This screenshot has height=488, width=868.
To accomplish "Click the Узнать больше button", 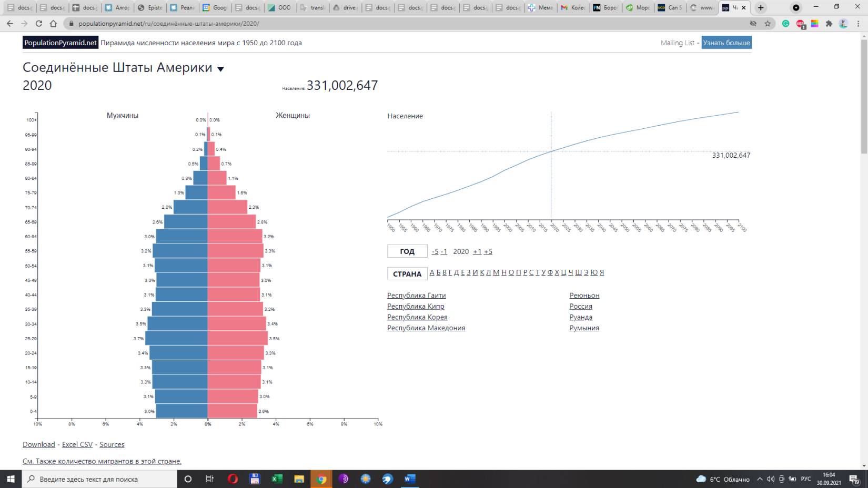I will [x=726, y=43].
